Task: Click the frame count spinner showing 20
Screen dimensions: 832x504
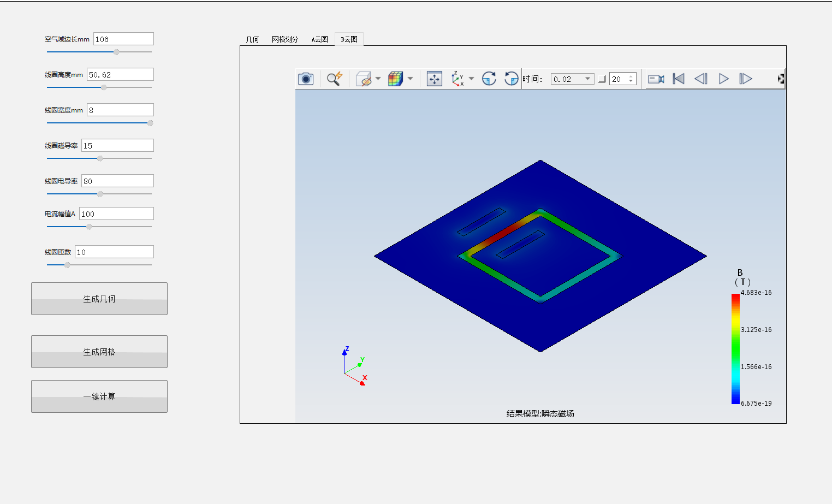Action: (x=623, y=79)
